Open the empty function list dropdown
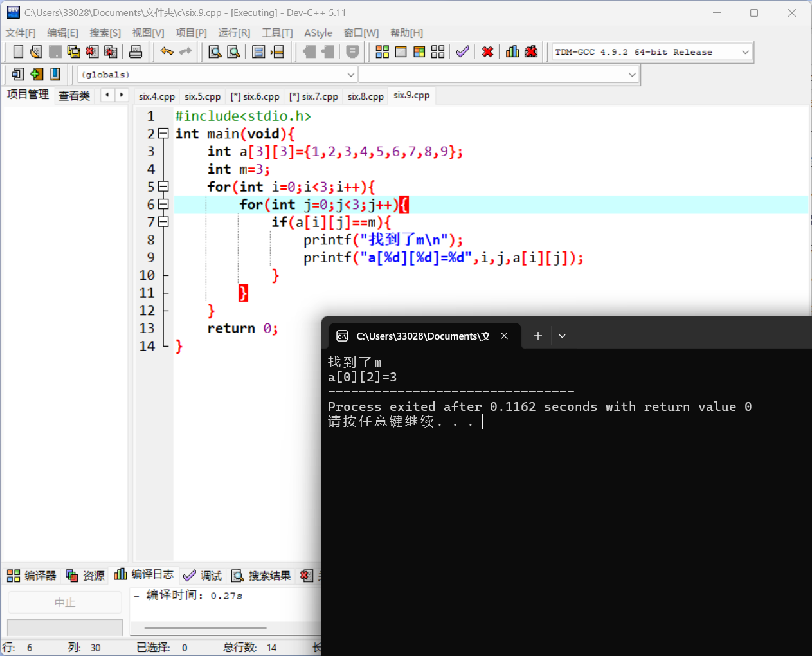Viewport: 812px width, 656px height. pos(632,75)
